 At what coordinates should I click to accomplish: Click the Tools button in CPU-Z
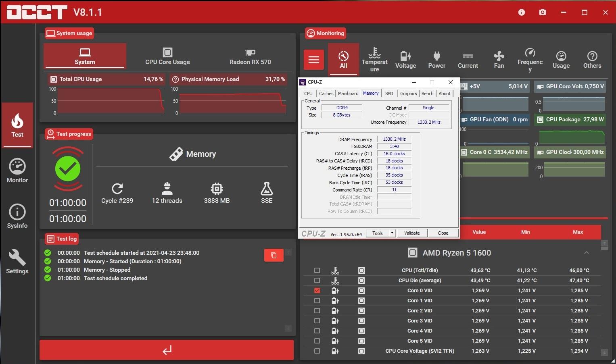click(378, 233)
